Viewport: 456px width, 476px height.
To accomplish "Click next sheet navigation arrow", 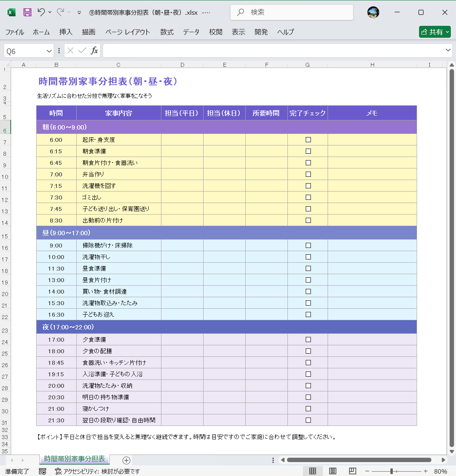I will click(x=23, y=460).
